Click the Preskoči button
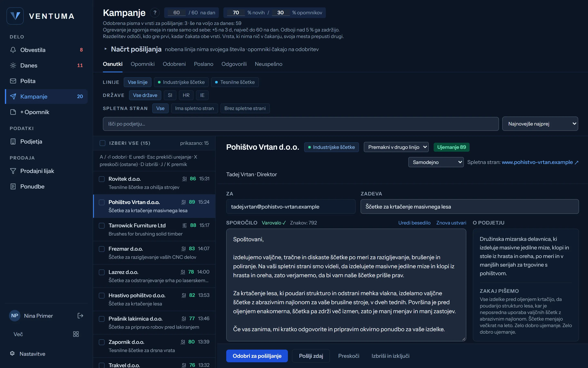The width and height of the screenshot is (588, 368). coord(349,356)
